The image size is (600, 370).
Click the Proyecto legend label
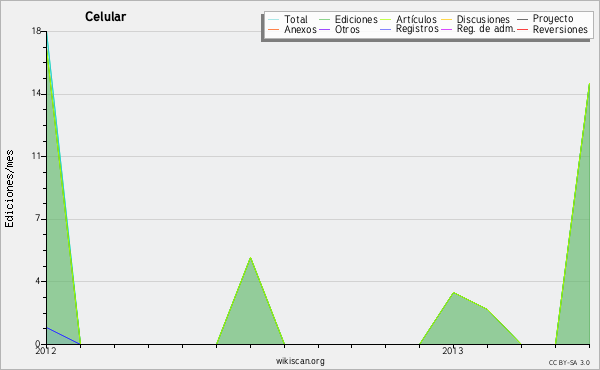553,19
